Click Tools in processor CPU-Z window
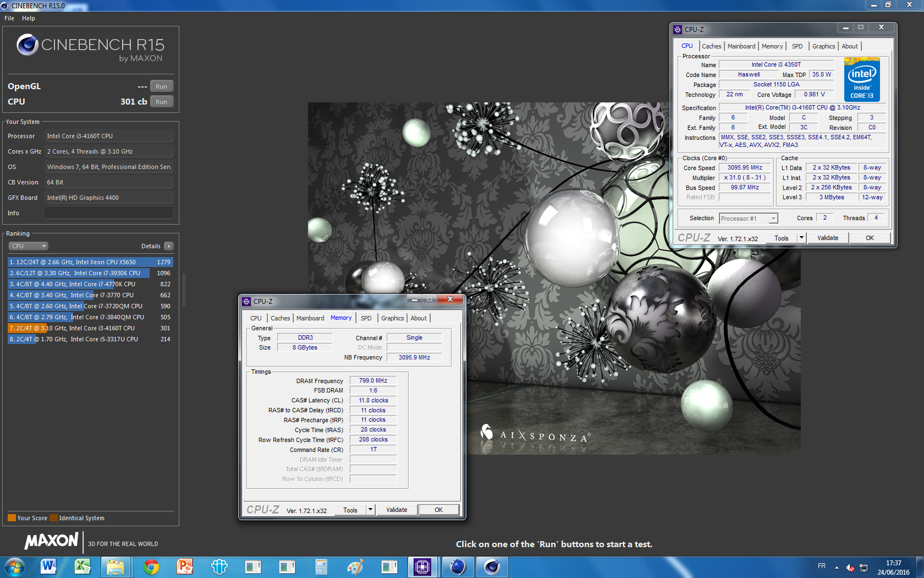This screenshot has height=578, width=924. coord(782,238)
